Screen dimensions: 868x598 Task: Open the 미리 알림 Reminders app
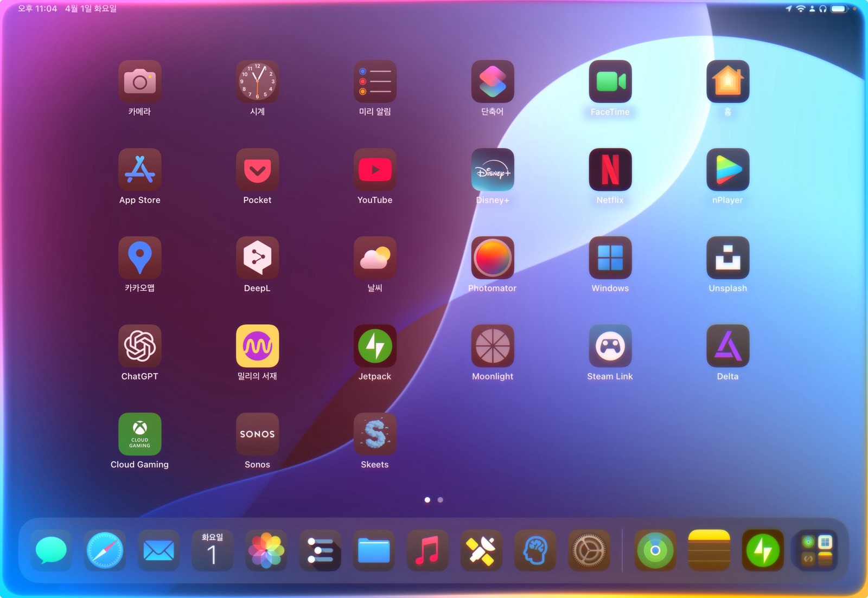click(375, 81)
